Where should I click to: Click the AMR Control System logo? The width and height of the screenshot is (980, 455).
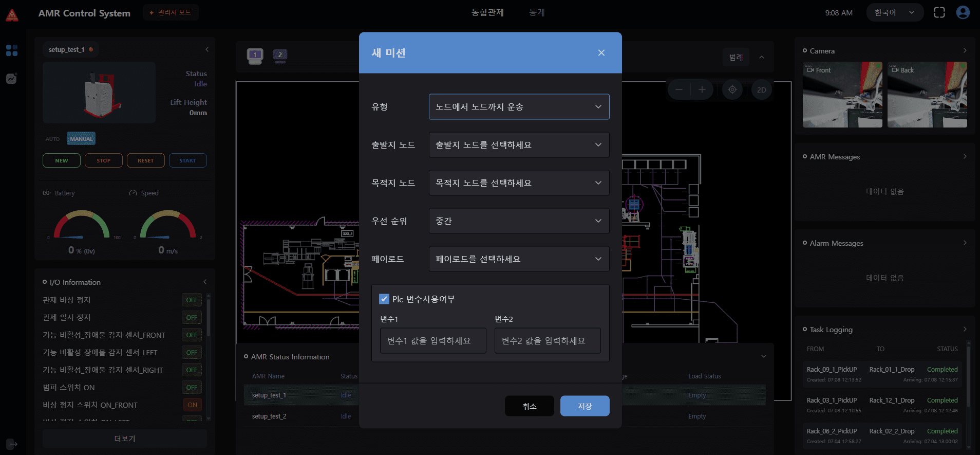pos(12,14)
